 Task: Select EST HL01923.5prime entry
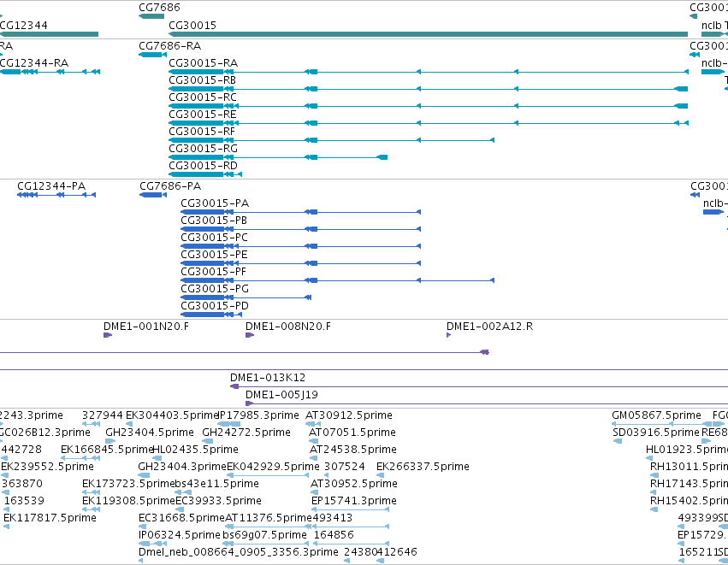tap(687, 450)
